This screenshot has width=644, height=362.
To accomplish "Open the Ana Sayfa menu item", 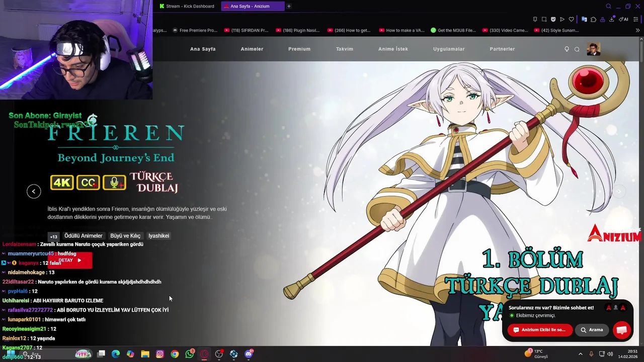I will [203, 49].
